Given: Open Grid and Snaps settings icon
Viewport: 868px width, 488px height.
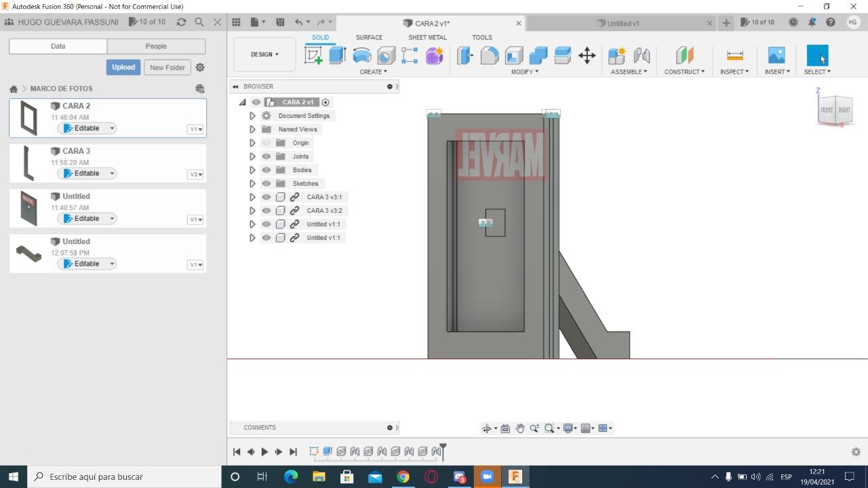Looking at the screenshot, I should [x=586, y=428].
